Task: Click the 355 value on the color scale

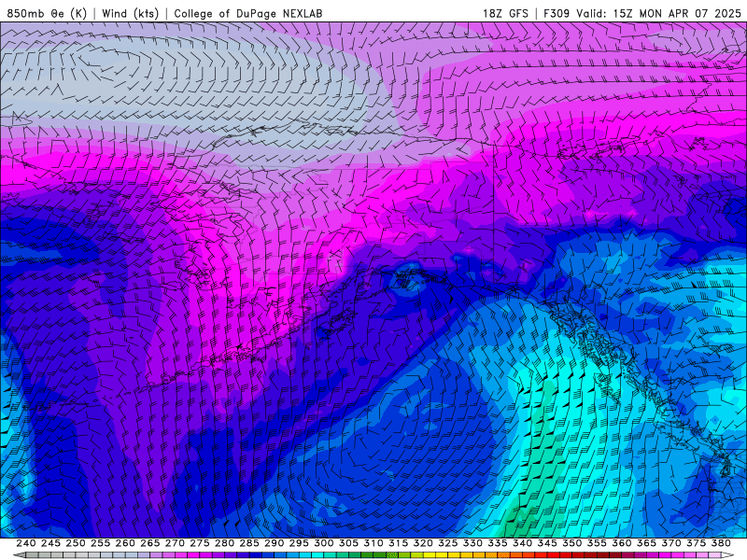Action: pos(597,543)
